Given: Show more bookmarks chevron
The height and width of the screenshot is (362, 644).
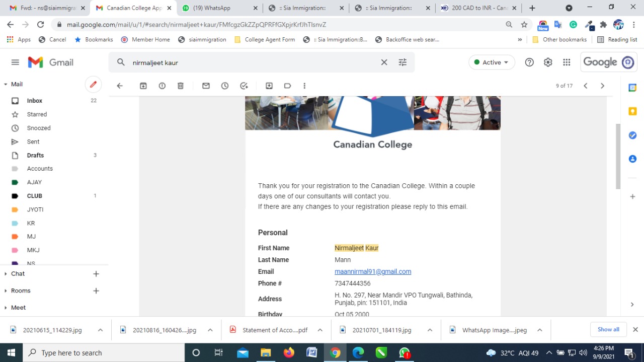Looking at the screenshot, I should click(520, 39).
